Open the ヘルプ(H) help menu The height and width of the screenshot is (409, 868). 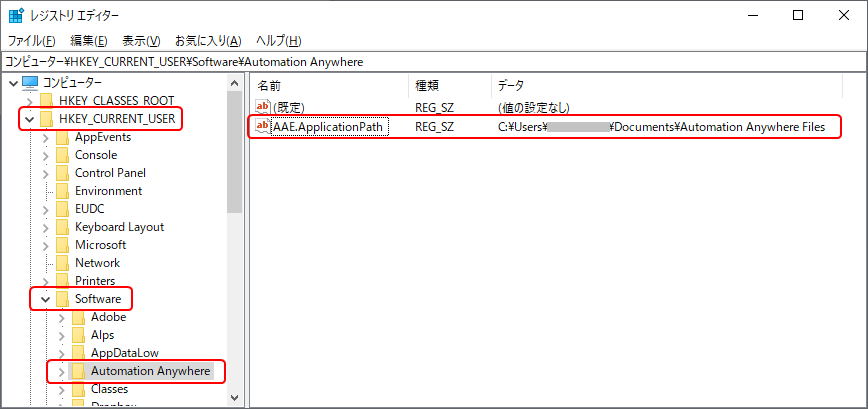(279, 41)
